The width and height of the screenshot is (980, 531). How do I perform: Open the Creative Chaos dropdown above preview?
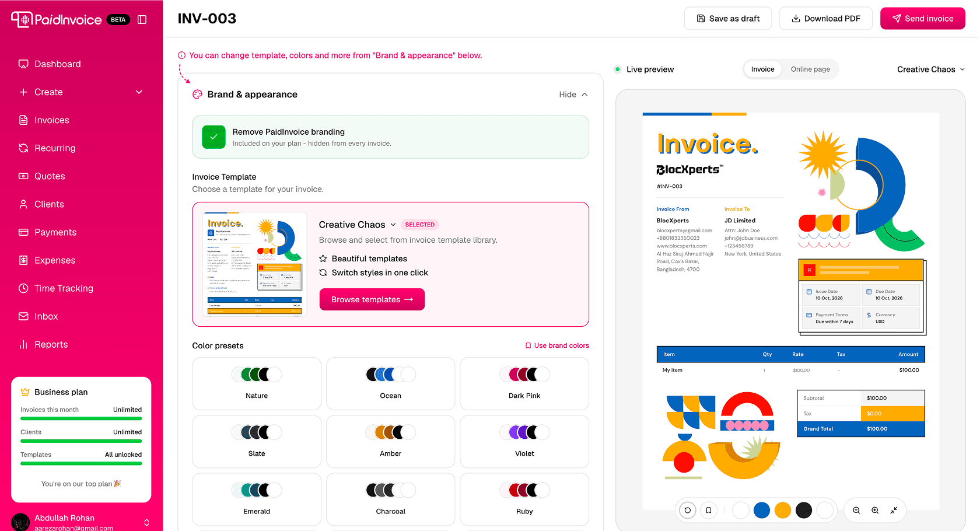930,69
